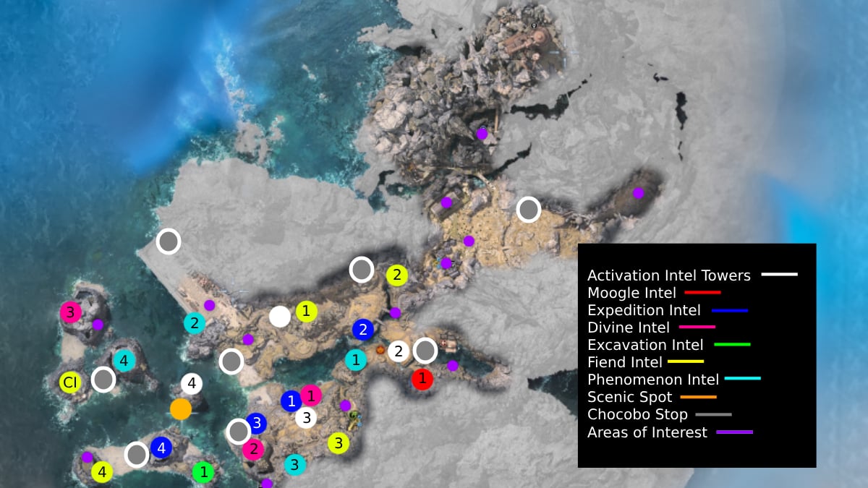Select the yellow Fiend Intel marker 3
The height and width of the screenshot is (488, 868).
click(338, 442)
